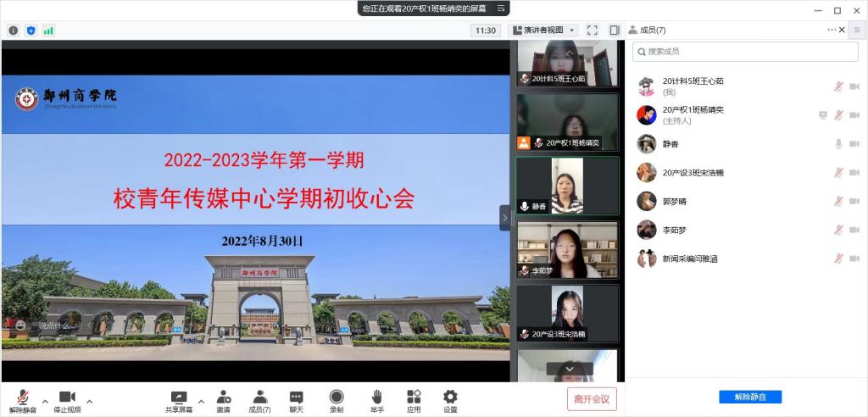Open the 演讲者视图 view layout dropdown

[545, 30]
